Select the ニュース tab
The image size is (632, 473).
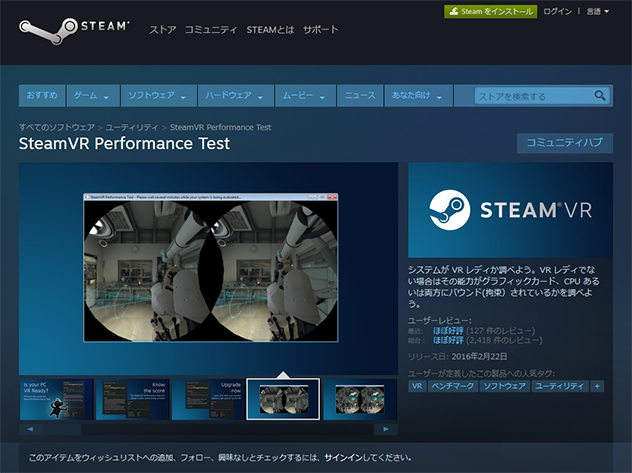click(x=360, y=95)
